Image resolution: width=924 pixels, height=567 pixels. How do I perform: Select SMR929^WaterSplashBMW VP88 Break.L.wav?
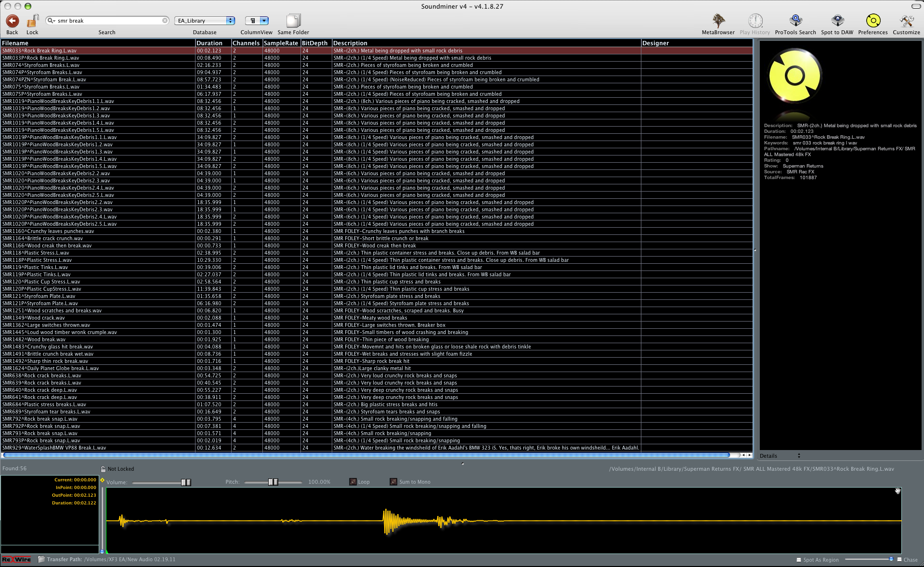pos(377,448)
